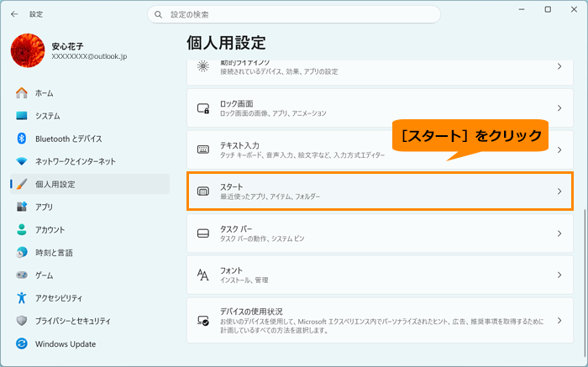Expand chevron on スタート row

[x=559, y=191]
